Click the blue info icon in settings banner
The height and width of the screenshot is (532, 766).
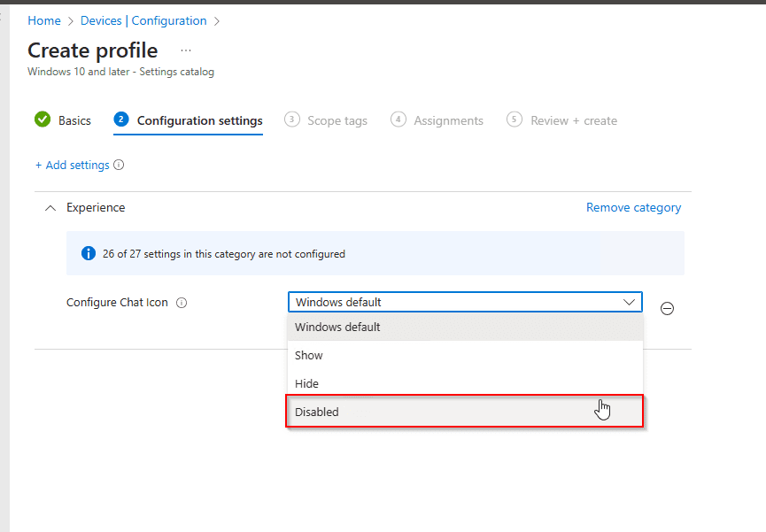pos(88,253)
